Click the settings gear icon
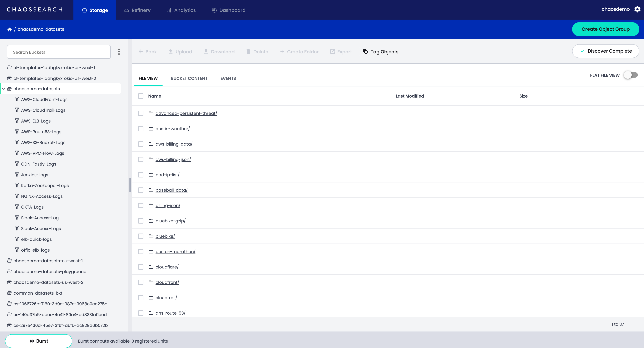The width and height of the screenshot is (644, 348). [637, 9]
